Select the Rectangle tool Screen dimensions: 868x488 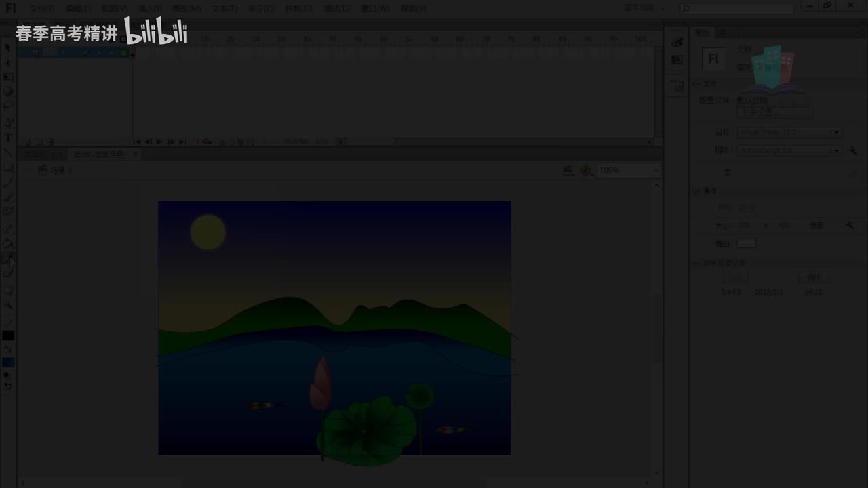click(8, 167)
